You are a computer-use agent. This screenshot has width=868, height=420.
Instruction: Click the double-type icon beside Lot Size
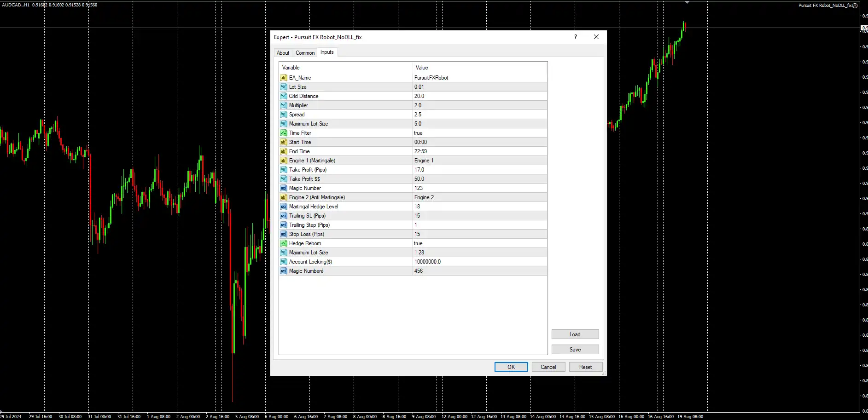click(284, 87)
